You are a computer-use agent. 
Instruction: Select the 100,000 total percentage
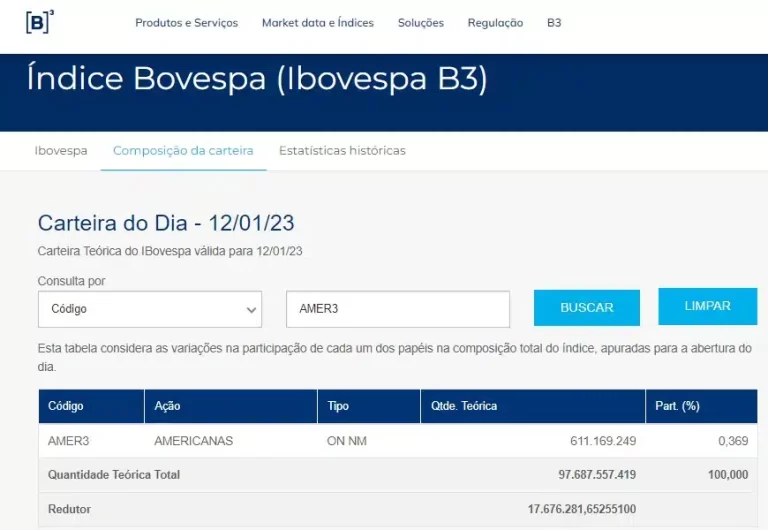[728, 475]
